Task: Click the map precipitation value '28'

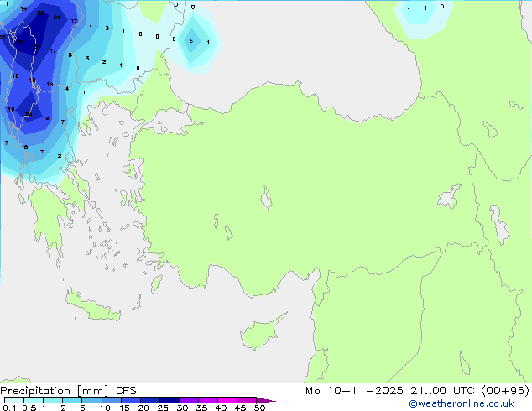Action: point(40,13)
